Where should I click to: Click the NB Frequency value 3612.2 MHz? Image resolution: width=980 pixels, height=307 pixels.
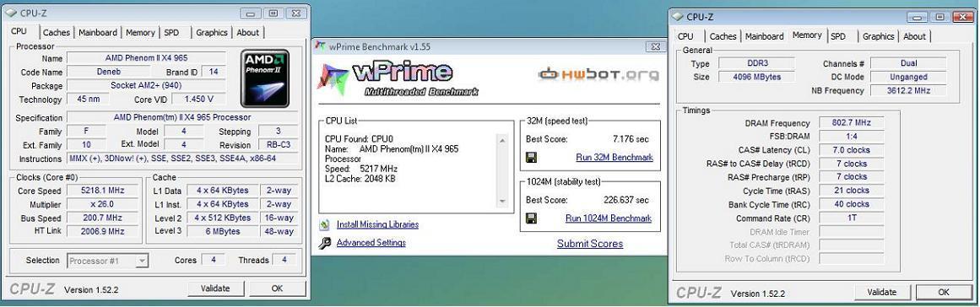(x=908, y=90)
